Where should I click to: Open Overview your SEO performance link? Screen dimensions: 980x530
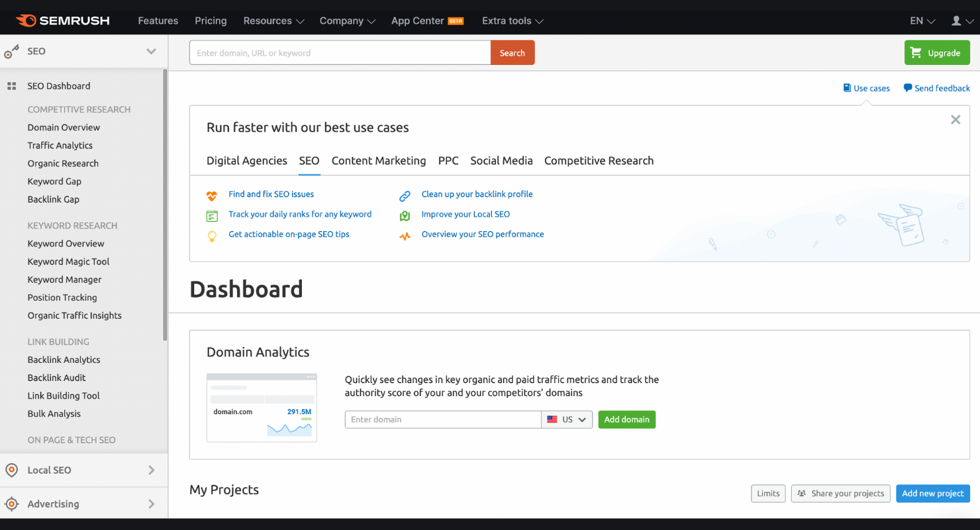(x=483, y=234)
